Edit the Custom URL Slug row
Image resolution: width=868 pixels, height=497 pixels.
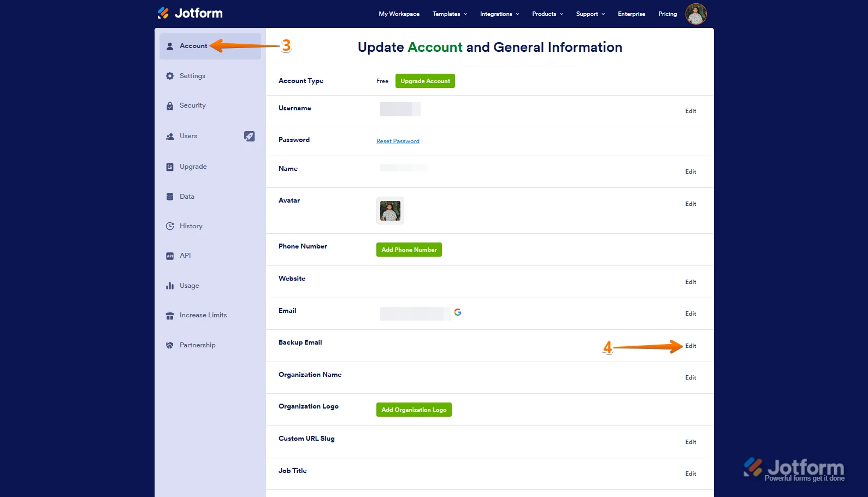(690, 442)
